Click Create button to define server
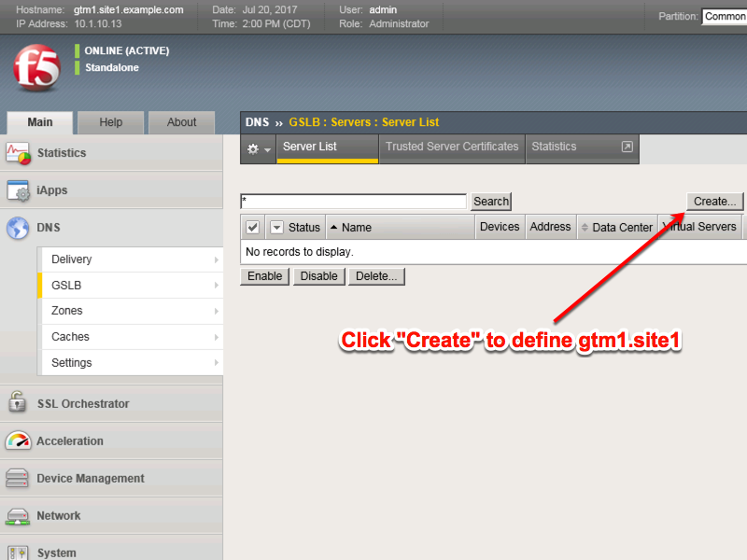Viewport: 747px width, 560px height. pyautogui.click(x=714, y=202)
